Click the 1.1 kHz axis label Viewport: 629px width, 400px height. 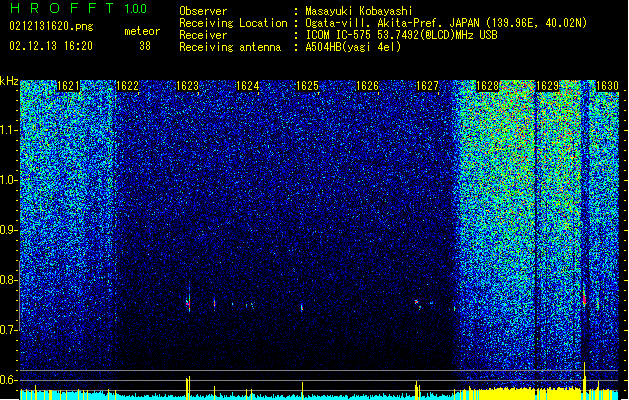(9, 130)
